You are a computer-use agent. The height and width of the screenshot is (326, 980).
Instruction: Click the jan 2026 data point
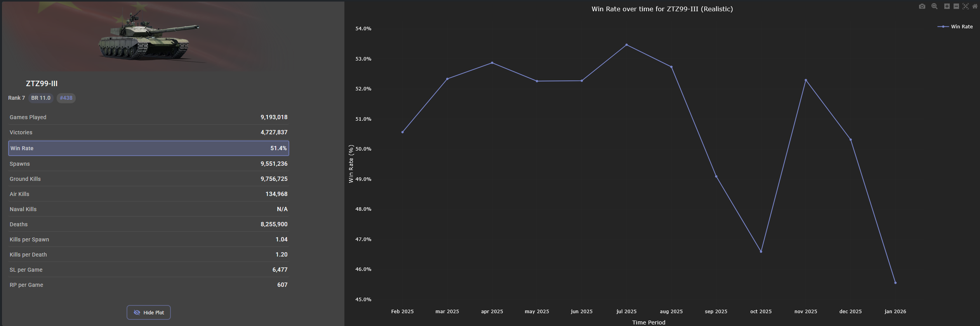(x=895, y=283)
